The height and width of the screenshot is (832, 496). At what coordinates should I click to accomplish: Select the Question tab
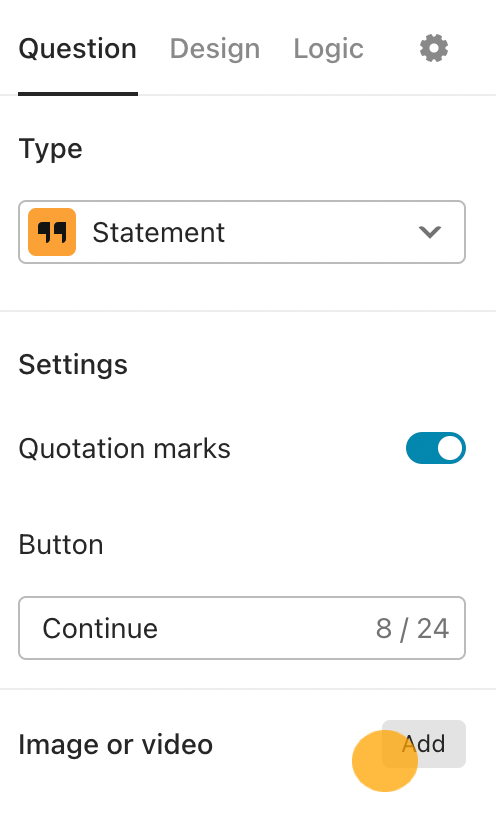point(77,49)
